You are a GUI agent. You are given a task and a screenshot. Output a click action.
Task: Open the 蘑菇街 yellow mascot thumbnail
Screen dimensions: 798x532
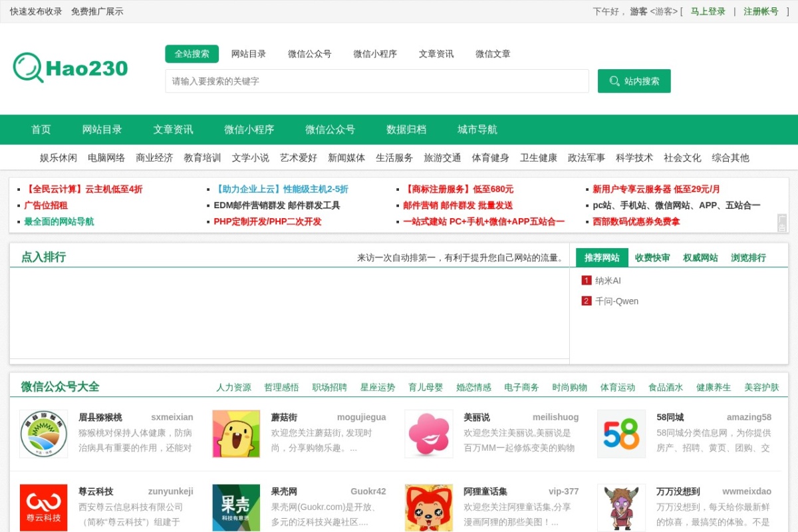(x=236, y=434)
